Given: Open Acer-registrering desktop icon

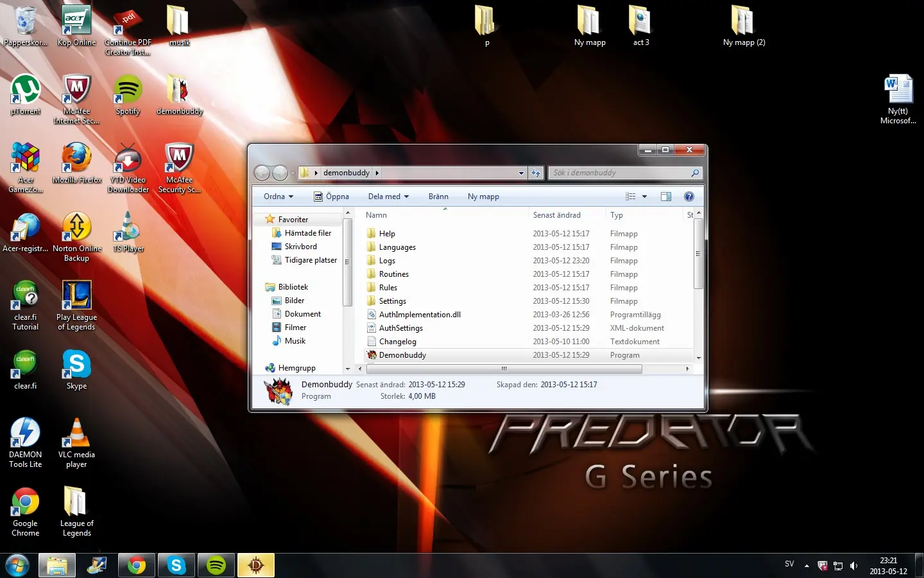Looking at the screenshot, I should coord(26,232).
